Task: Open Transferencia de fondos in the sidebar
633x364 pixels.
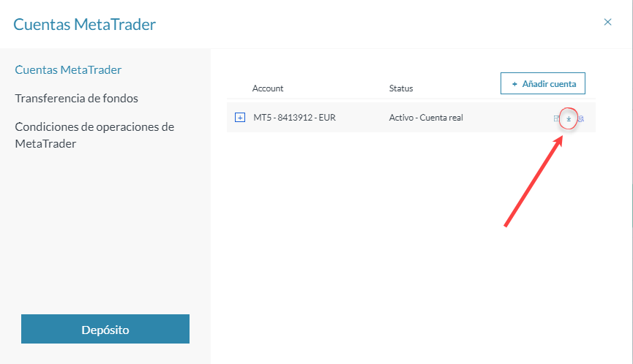Action: point(76,99)
